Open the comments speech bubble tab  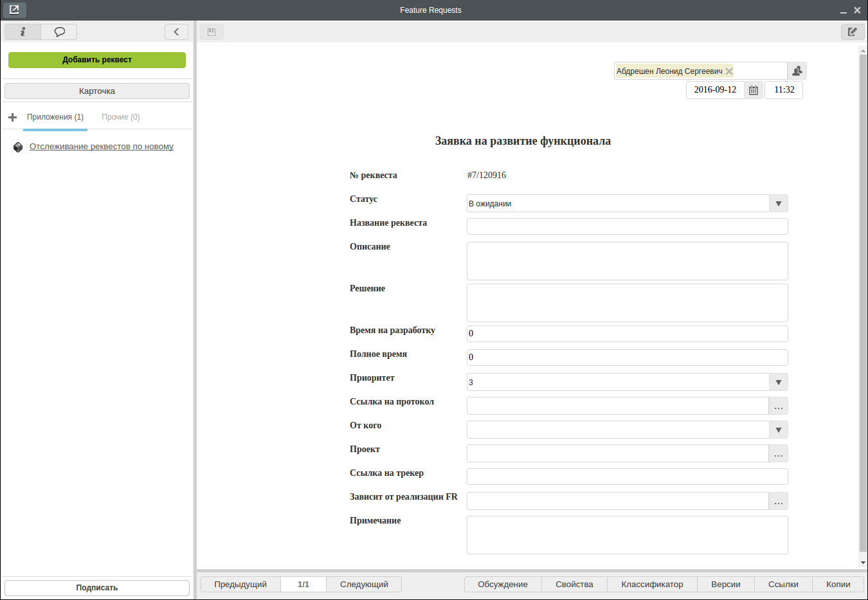tap(59, 32)
